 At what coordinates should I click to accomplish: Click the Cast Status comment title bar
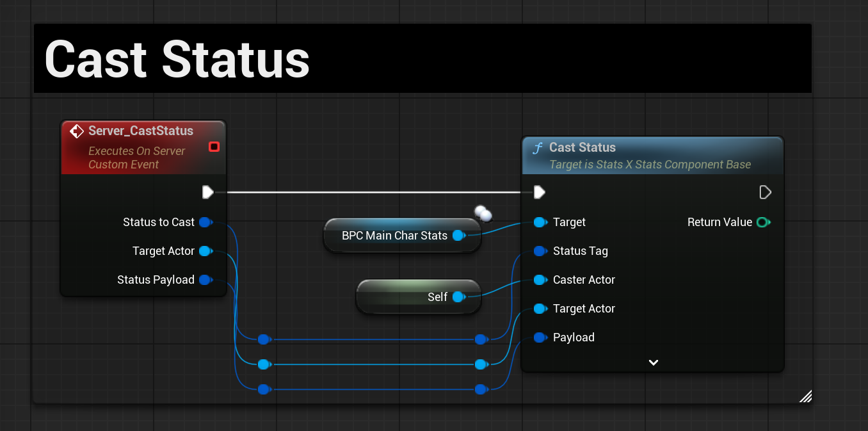422,58
